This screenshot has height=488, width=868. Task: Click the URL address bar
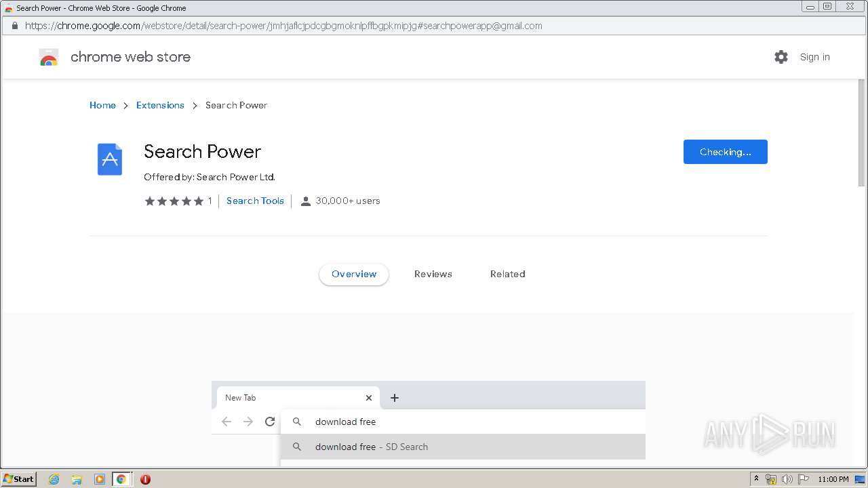coord(434,26)
